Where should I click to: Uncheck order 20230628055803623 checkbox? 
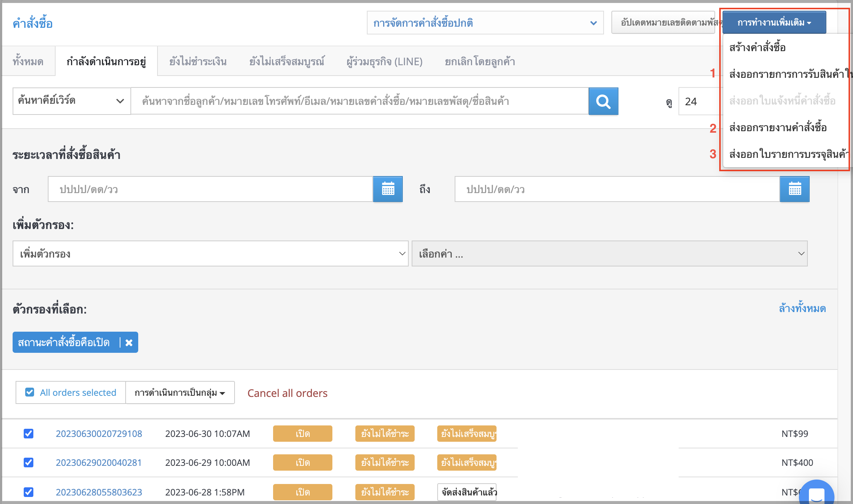(29, 492)
